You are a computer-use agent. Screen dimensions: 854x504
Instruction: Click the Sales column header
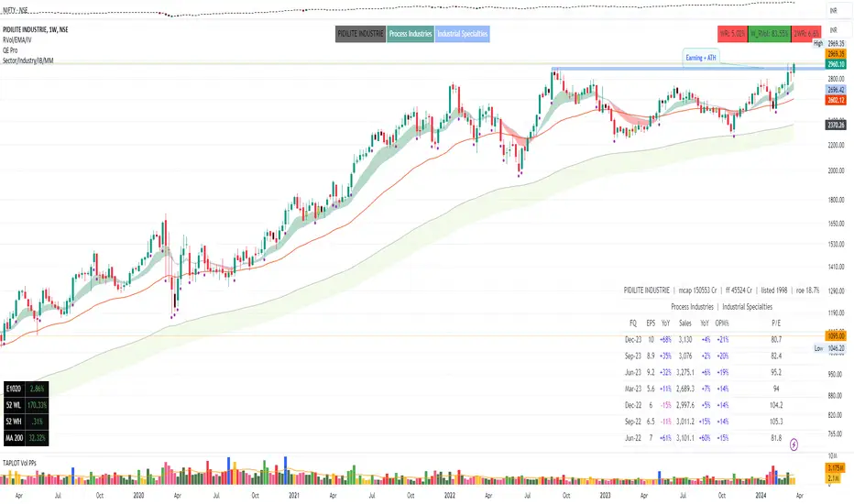click(x=685, y=323)
